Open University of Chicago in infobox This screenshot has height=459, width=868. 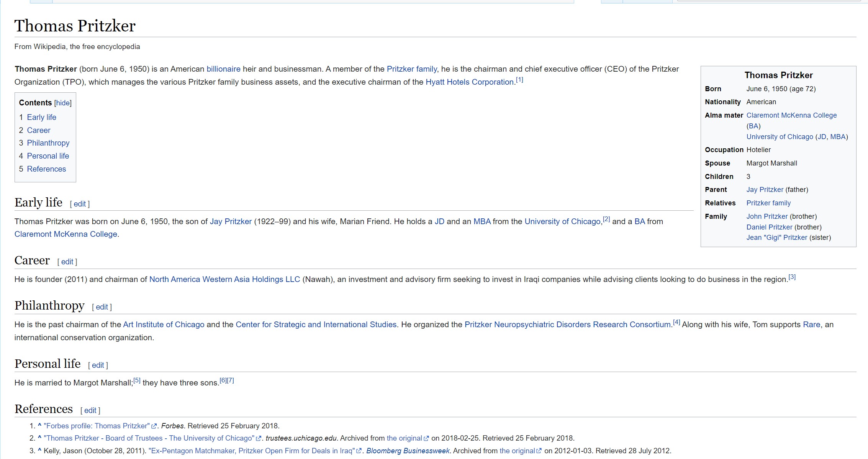(x=780, y=137)
